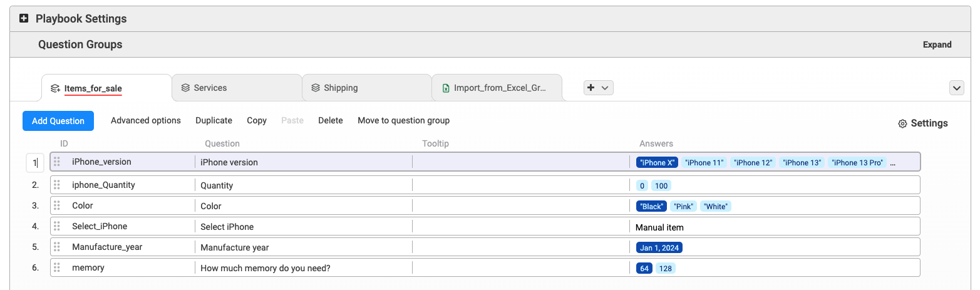Click drag handle icon for iPhone_version row

pyautogui.click(x=57, y=162)
